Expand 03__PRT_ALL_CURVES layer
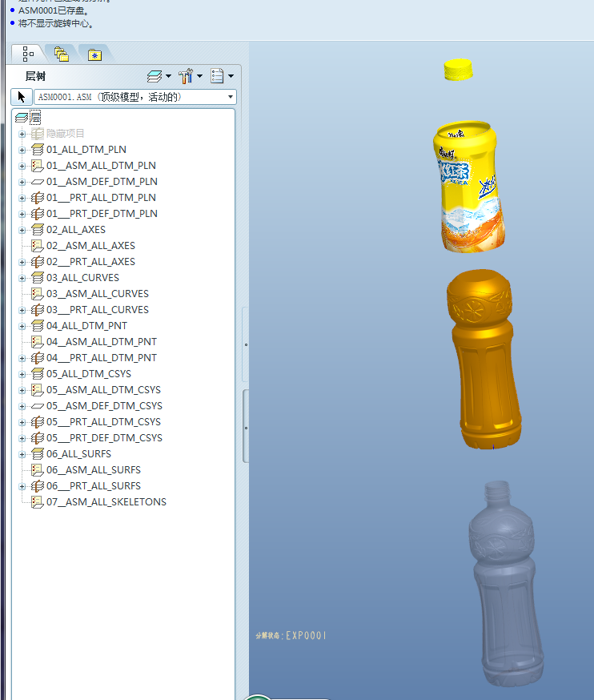Viewport: 594px width, 700px height. click(x=22, y=310)
